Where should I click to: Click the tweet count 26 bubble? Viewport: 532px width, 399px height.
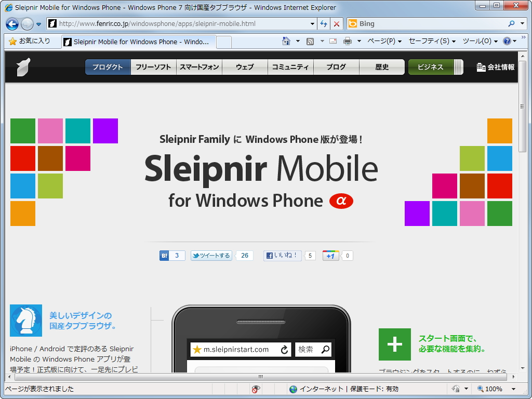point(245,256)
